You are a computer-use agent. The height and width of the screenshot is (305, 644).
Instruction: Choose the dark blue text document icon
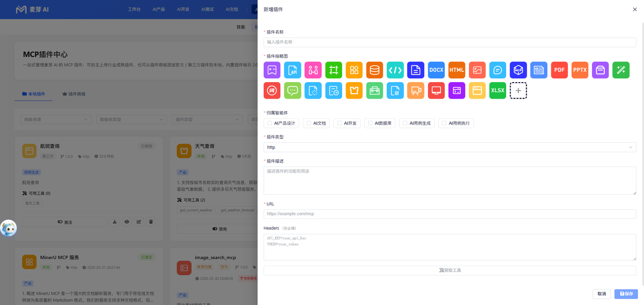416,70
